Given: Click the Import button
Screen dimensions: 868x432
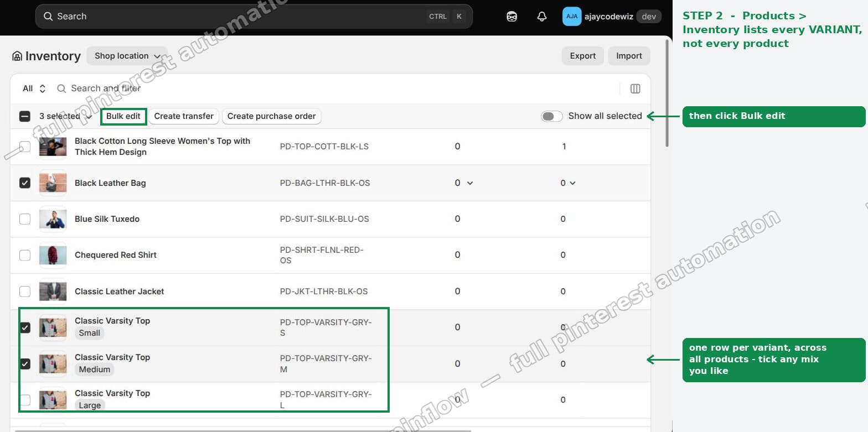Looking at the screenshot, I should [x=629, y=56].
